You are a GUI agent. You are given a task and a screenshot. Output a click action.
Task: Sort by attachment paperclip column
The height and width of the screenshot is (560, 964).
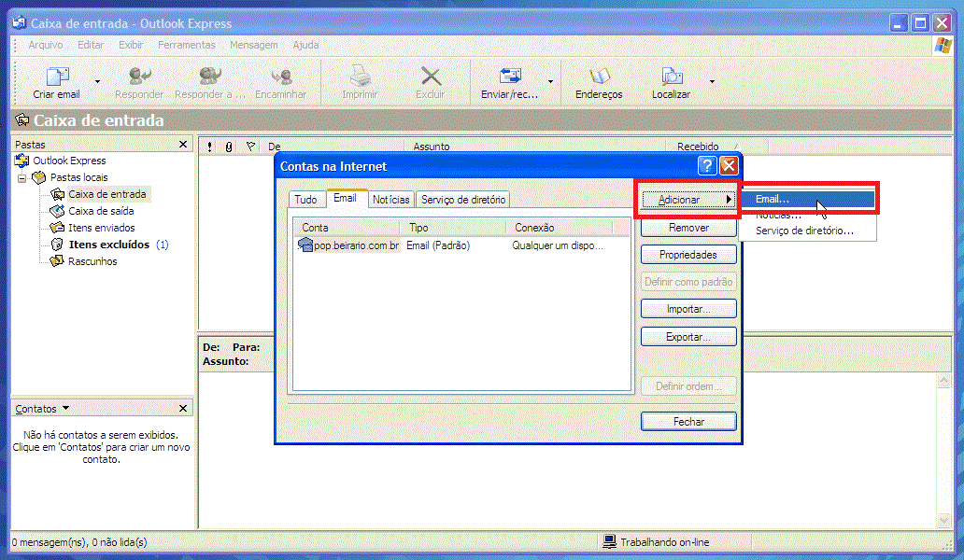click(229, 147)
